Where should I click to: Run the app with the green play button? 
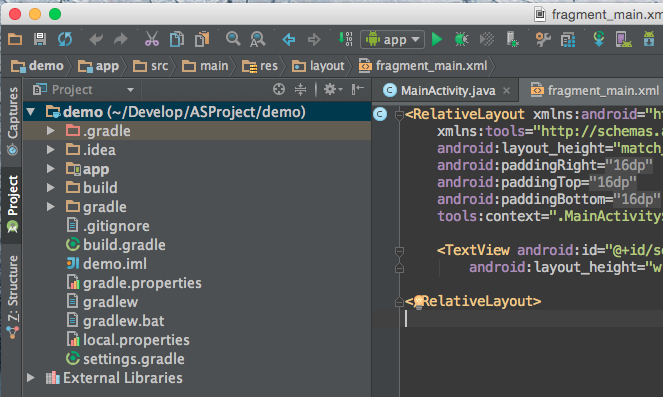tap(437, 39)
